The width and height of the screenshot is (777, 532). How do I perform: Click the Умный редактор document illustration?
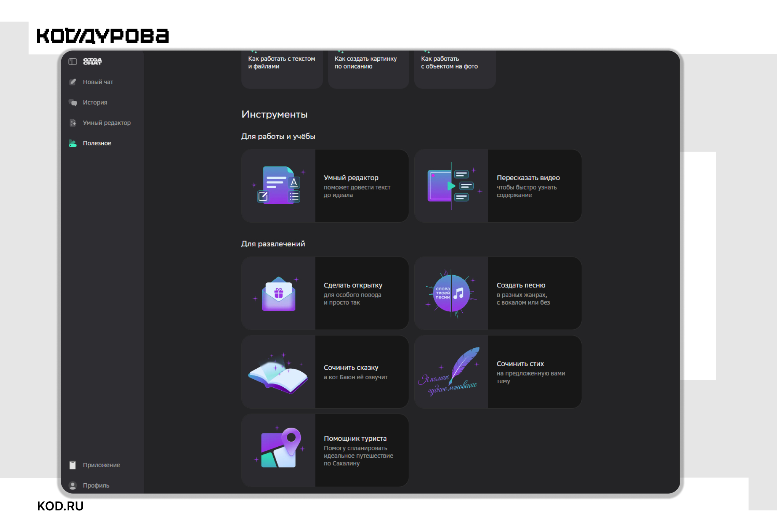pyautogui.click(x=278, y=186)
